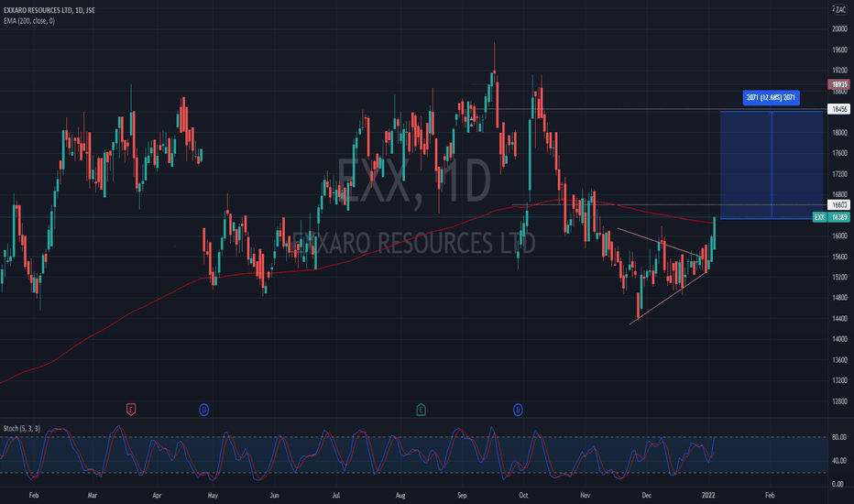This screenshot has width=854, height=504.
Task: Click the 18935 red price label
Action: (x=838, y=84)
